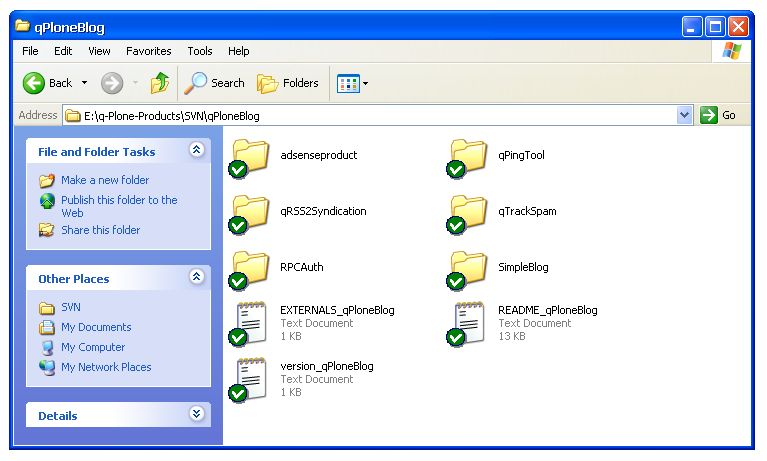Select the adsenseproduct folder icon
The height and width of the screenshot is (461, 767).
coord(250,157)
